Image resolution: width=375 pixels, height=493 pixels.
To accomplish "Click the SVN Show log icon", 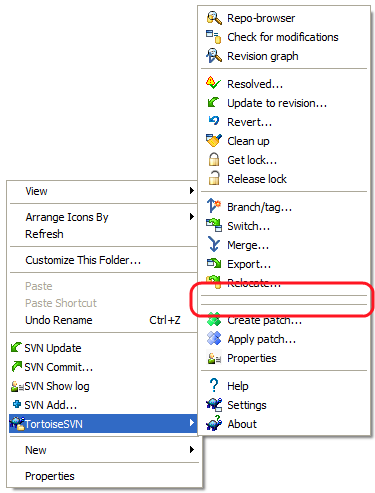I will (17, 386).
